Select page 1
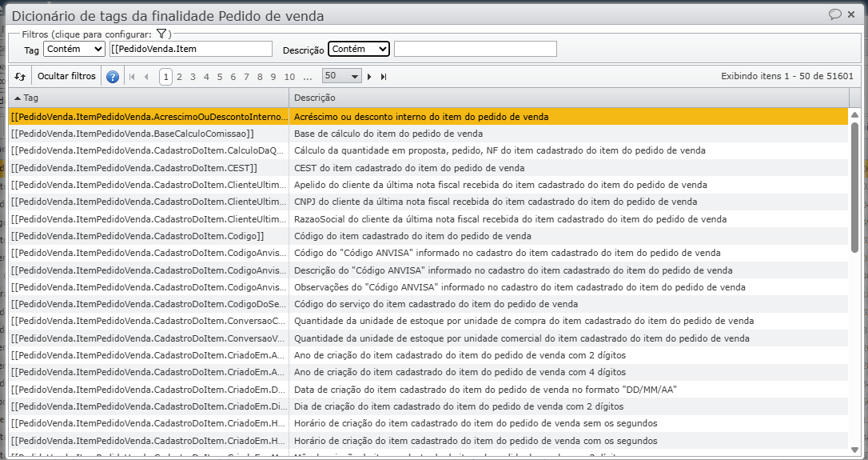This screenshot has height=460, width=868. pos(165,77)
